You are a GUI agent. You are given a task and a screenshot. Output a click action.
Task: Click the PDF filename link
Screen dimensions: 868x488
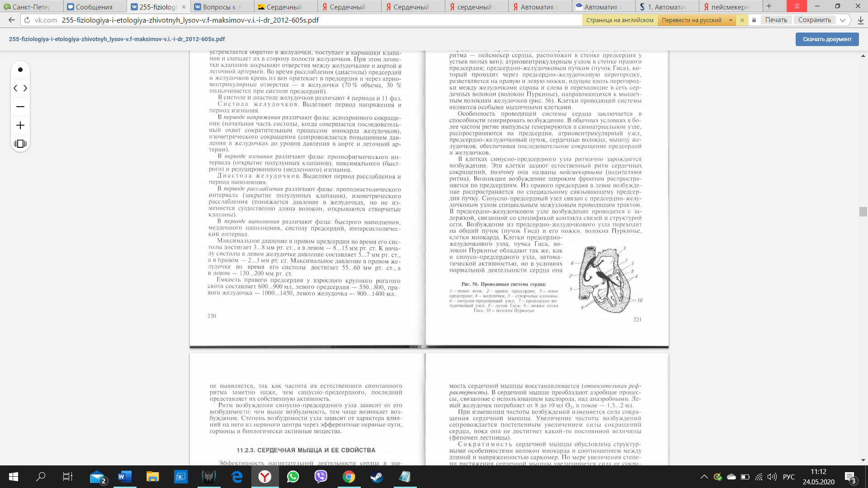pos(117,39)
